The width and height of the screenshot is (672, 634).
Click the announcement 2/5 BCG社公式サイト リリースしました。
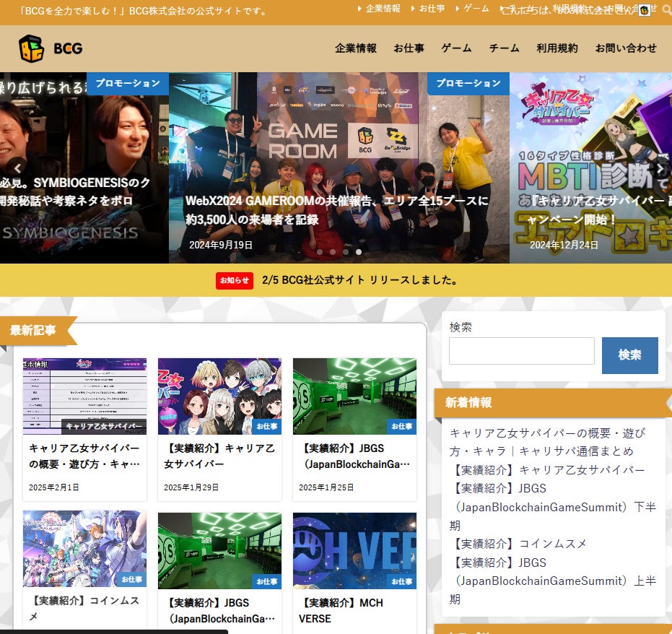[359, 280]
